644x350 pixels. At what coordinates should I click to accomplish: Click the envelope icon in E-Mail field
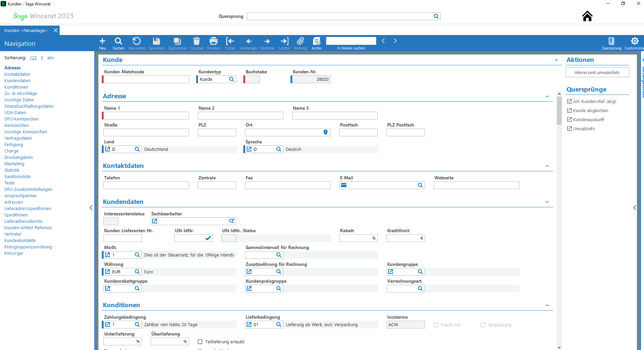pos(344,185)
